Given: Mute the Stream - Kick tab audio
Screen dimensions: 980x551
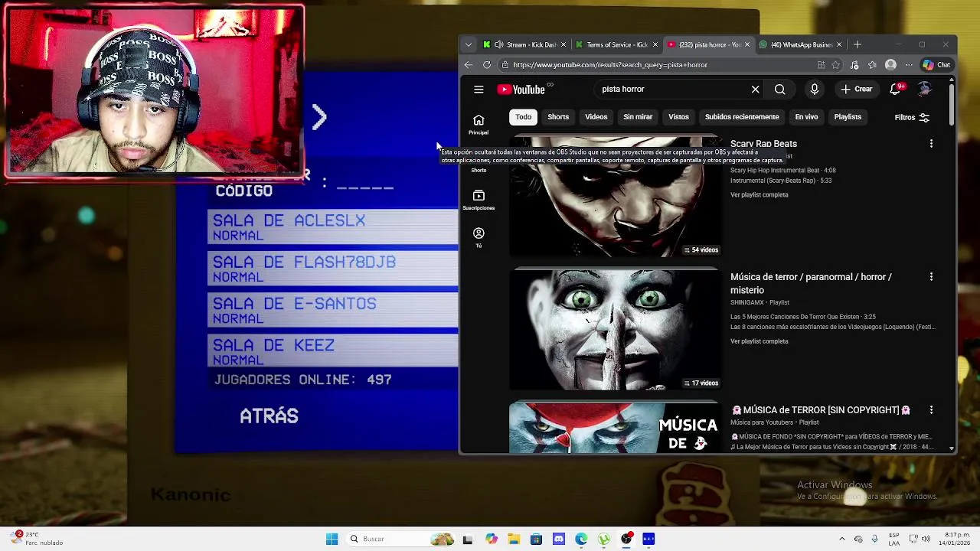Looking at the screenshot, I should (498, 44).
